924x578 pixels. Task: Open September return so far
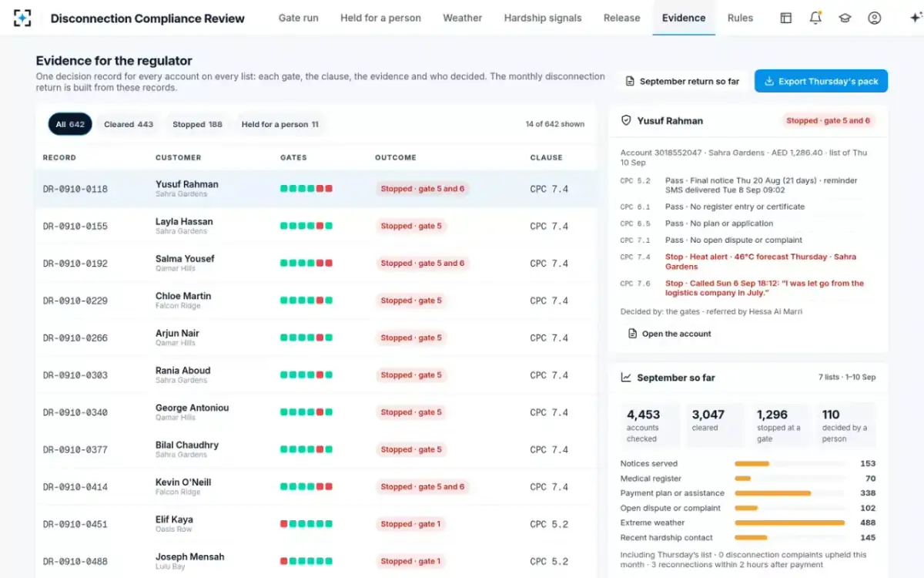682,81
